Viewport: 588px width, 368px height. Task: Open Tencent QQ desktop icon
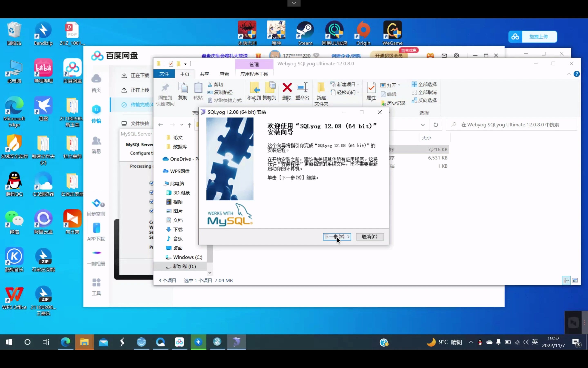point(14,184)
